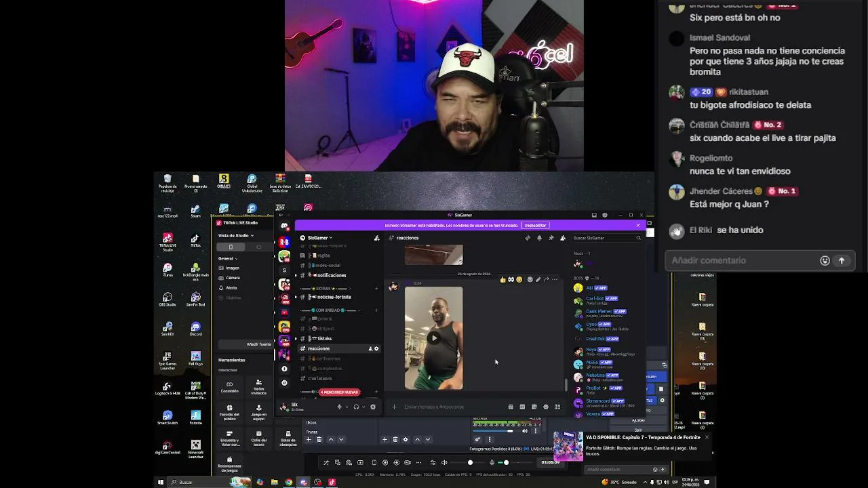868x488 pixels.
Task: Open the Vista de Studio dropdown
Action: coord(236,235)
